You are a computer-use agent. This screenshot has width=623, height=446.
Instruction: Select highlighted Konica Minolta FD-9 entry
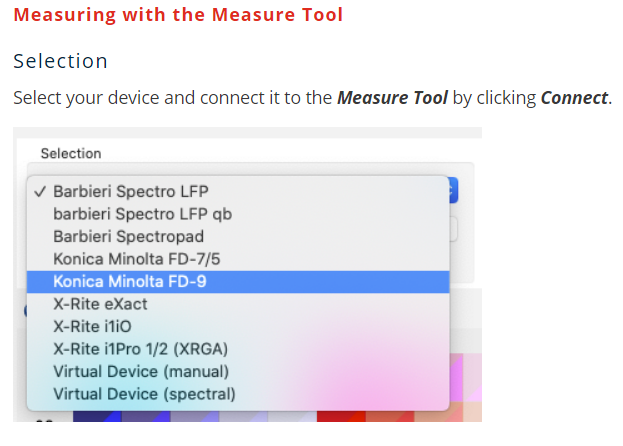tap(130, 281)
